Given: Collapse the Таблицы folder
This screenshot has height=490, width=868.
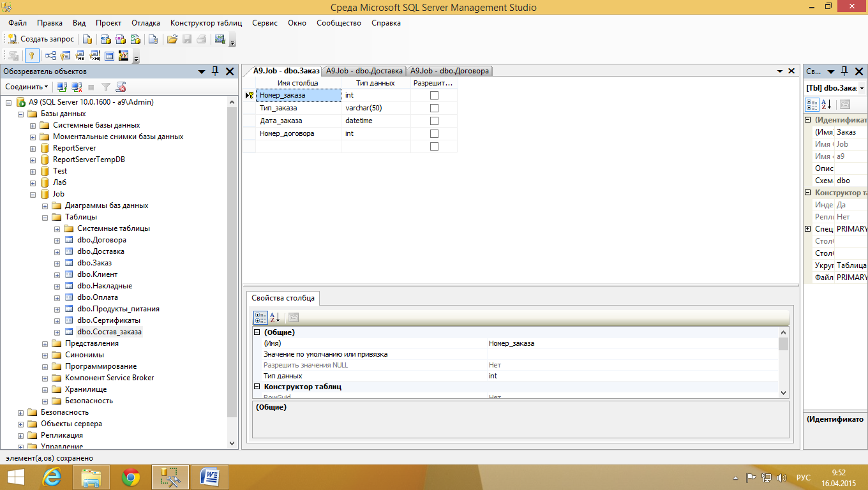Looking at the screenshot, I should (x=45, y=217).
